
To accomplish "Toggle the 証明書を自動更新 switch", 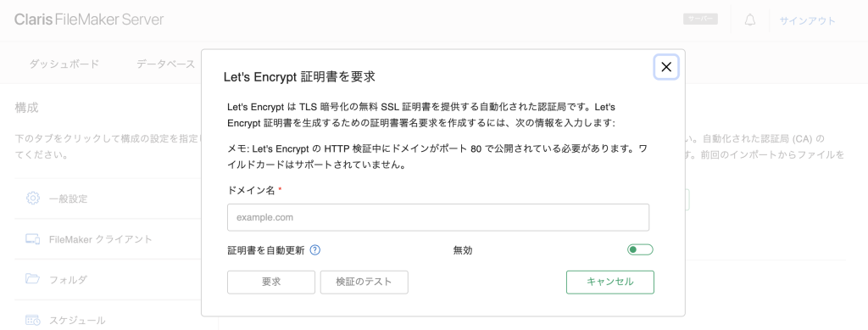I will pos(641,249).
